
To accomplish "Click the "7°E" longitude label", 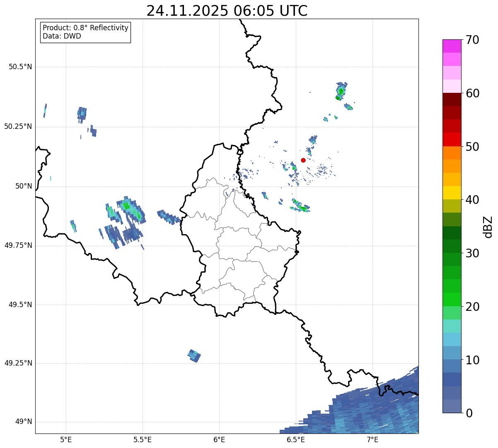I will 372,439.
